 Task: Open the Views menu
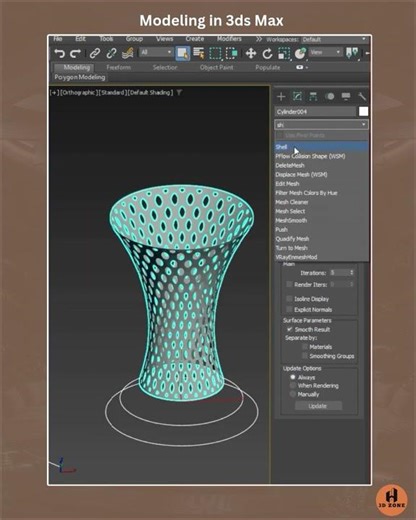pyautogui.click(x=164, y=39)
